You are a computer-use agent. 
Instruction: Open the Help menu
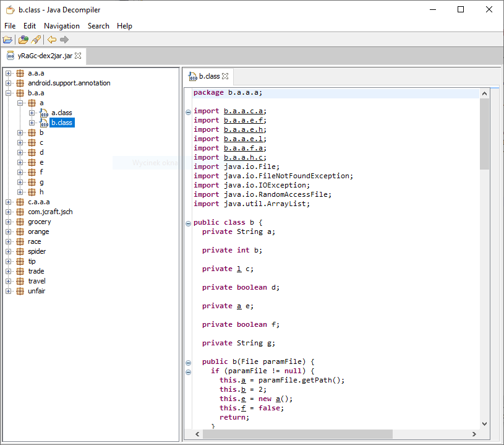(x=124, y=26)
